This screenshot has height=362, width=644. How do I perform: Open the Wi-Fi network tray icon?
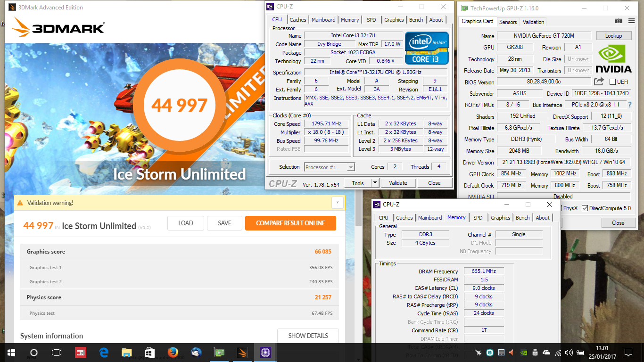pyautogui.click(x=558, y=352)
